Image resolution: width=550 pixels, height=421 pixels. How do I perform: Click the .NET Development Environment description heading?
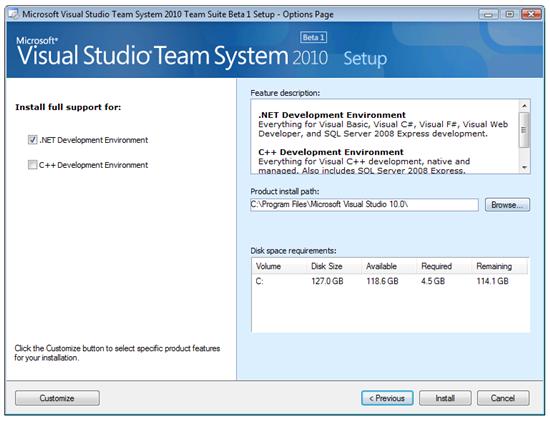(332, 115)
